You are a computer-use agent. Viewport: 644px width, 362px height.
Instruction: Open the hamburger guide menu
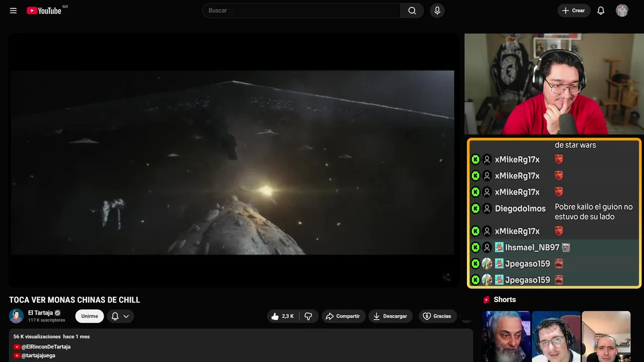click(x=14, y=11)
